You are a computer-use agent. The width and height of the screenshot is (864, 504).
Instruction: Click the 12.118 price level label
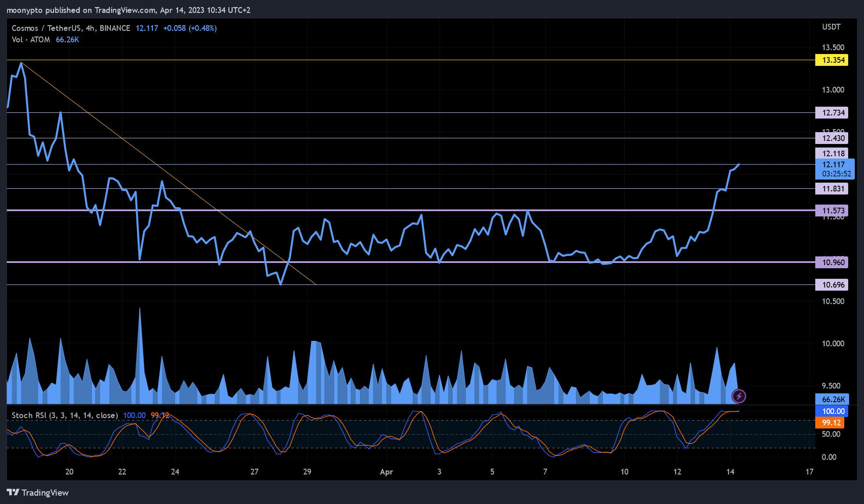pyautogui.click(x=832, y=153)
